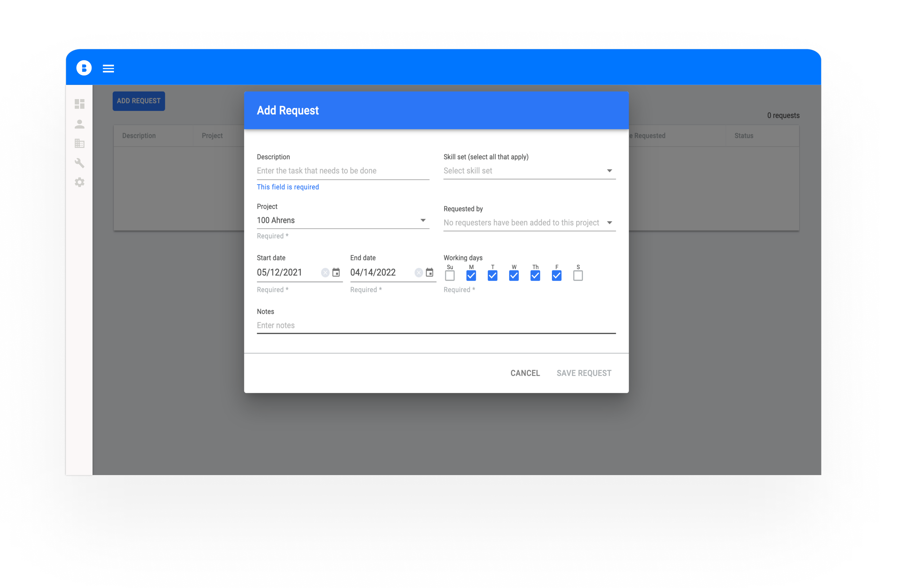
Task: Select the wrench tools icon in the sidebar
Action: pos(79,163)
